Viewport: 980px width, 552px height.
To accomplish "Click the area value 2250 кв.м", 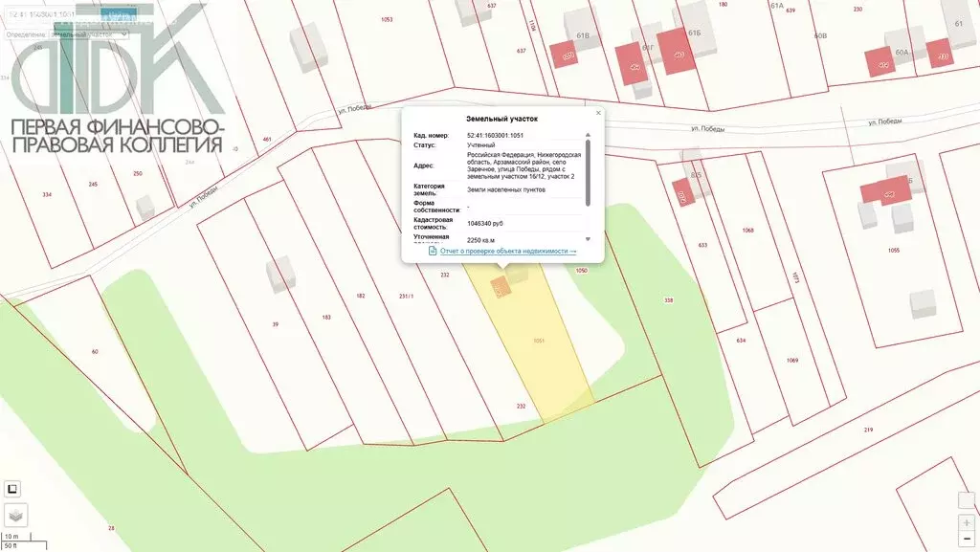I will [x=480, y=240].
